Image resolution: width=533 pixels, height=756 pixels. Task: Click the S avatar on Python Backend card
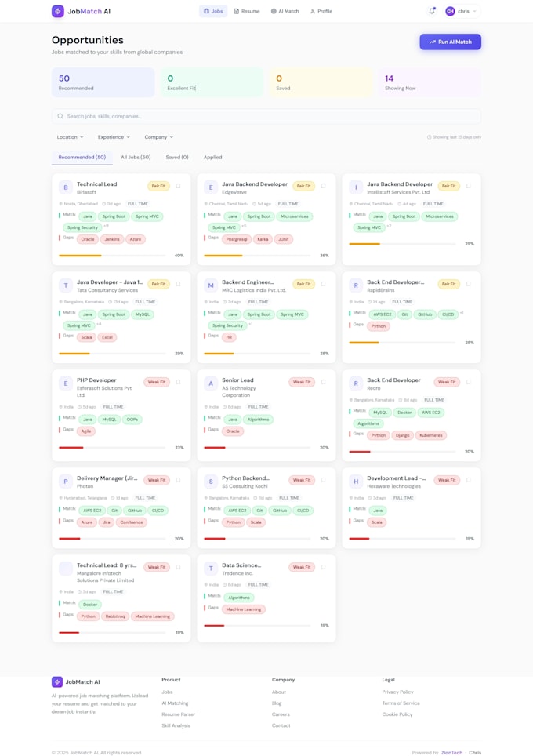(x=211, y=482)
